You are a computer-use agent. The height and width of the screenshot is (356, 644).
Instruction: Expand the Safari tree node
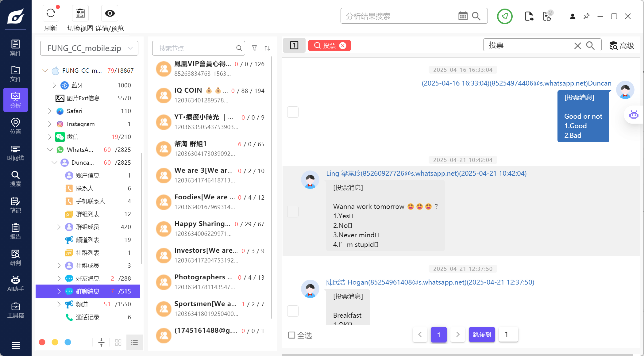click(50, 111)
